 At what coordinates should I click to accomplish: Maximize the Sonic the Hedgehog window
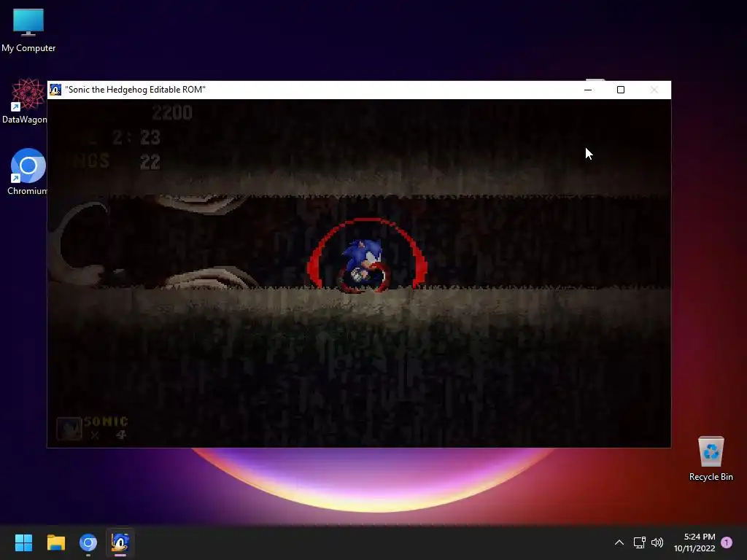click(x=621, y=90)
